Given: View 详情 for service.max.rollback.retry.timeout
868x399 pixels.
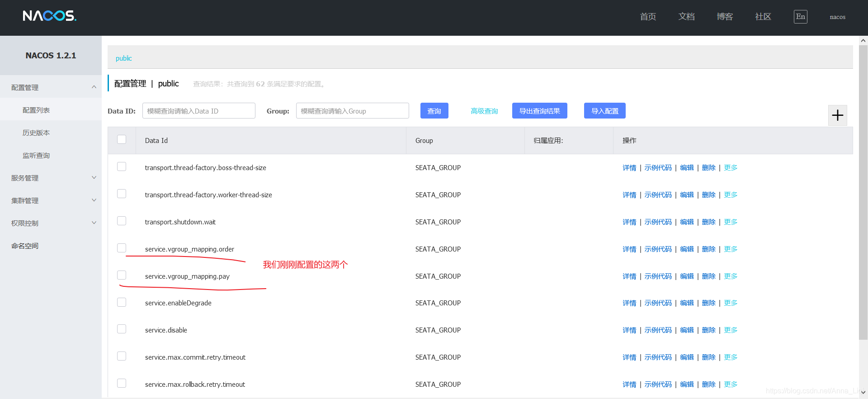Looking at the screenshot, I should click(x=629, y=385).
